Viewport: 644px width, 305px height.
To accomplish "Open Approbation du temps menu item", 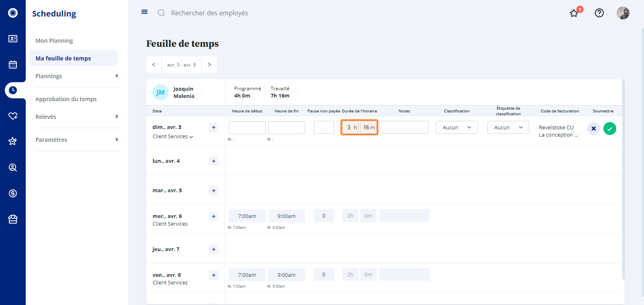I will [x=66, y=99].
